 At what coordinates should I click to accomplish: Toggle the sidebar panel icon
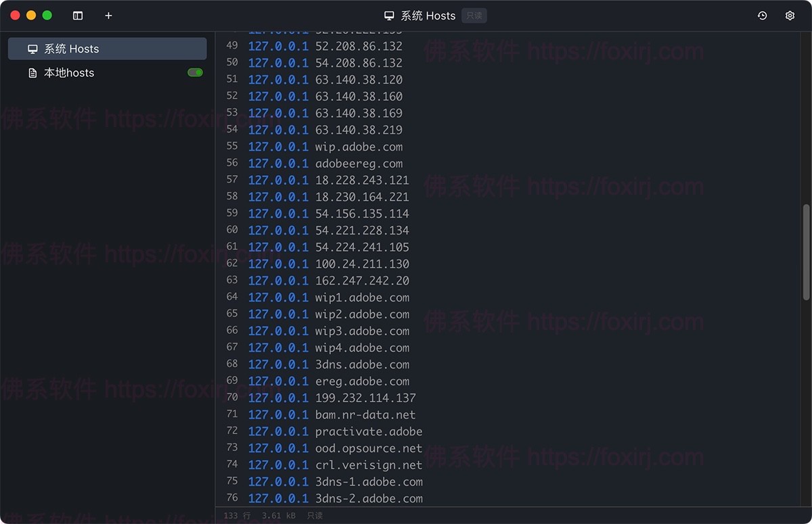click(x=78, y=16)
